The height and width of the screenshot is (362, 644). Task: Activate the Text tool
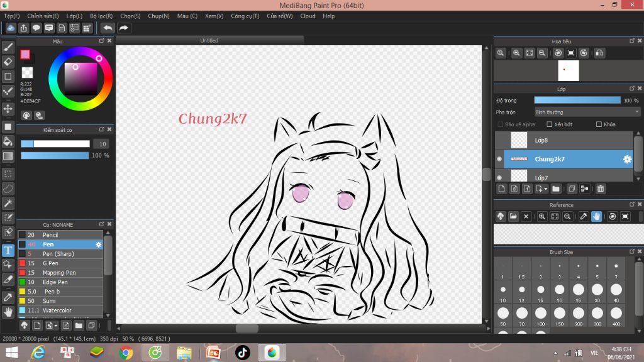point(8,250)
